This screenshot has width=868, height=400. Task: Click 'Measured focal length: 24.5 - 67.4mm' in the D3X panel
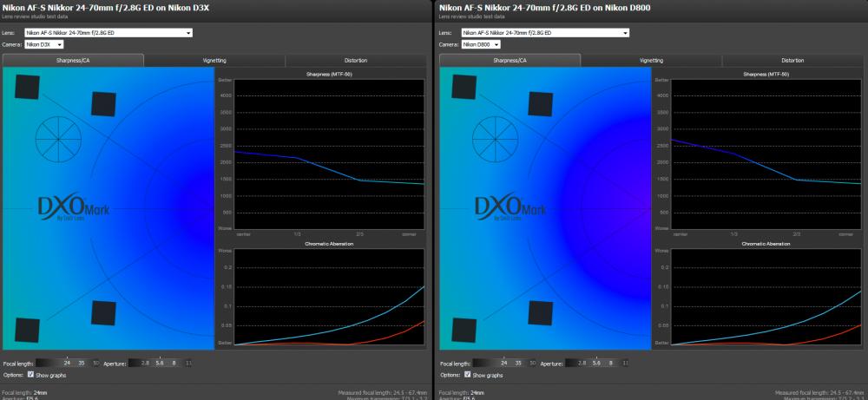[x=383, y=392]
